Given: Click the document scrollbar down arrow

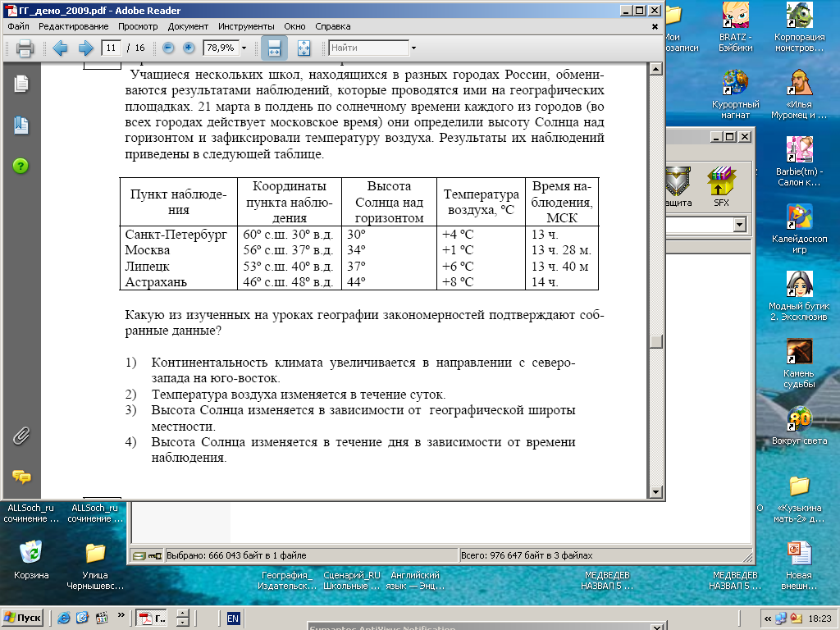Looking at the screenshot, I should coord(655,491).
